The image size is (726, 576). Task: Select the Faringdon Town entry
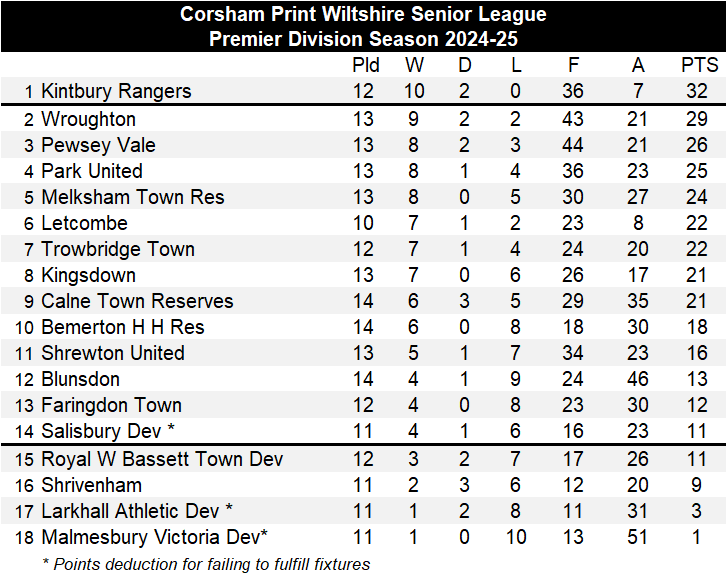pos(111,405)
